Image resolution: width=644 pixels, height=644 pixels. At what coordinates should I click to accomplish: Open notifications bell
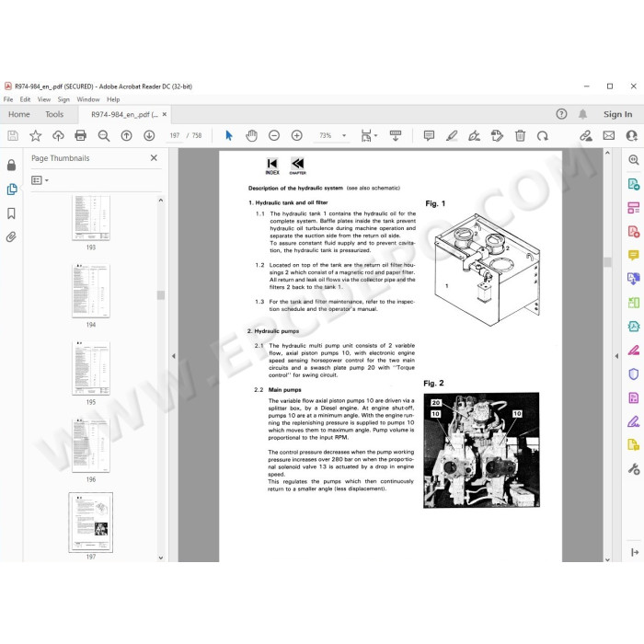pos(582,114)
